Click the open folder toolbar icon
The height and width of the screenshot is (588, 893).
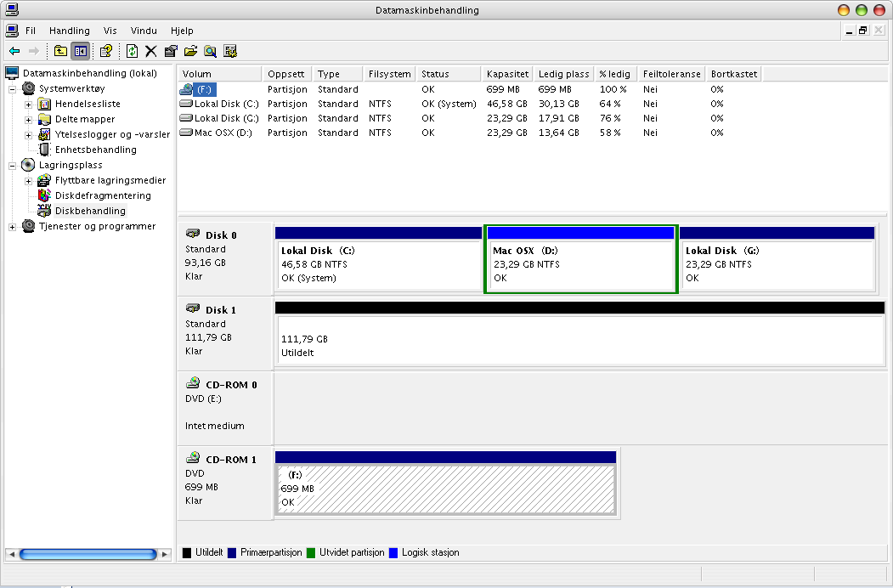coord(190,51)
